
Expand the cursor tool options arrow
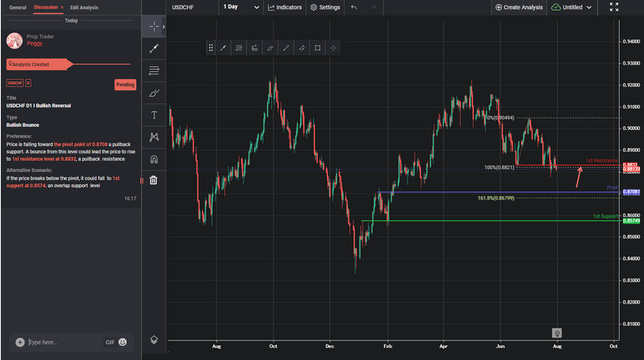pyautogui.click(x=164, y=27)
